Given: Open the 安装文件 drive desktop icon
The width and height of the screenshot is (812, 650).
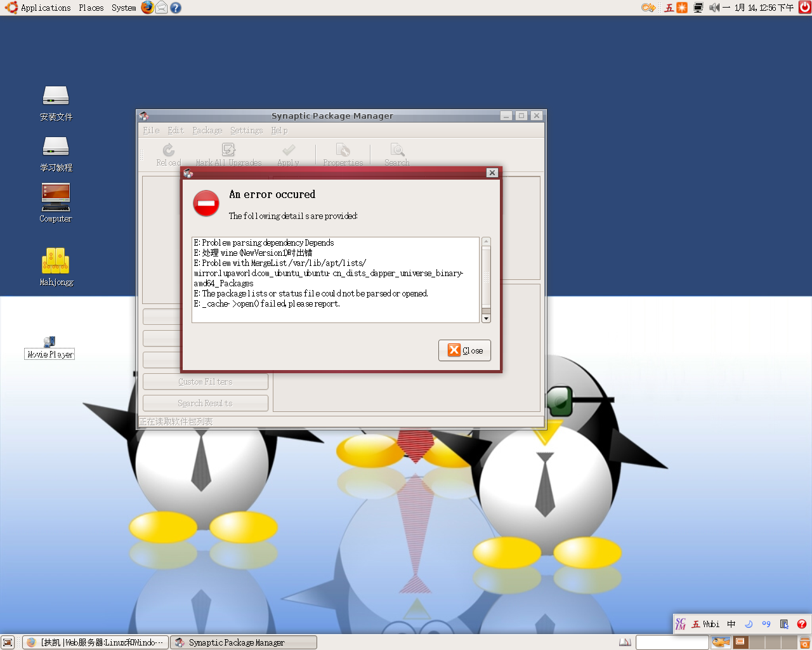Looking at the screenshot, I should tap(56, 103).
